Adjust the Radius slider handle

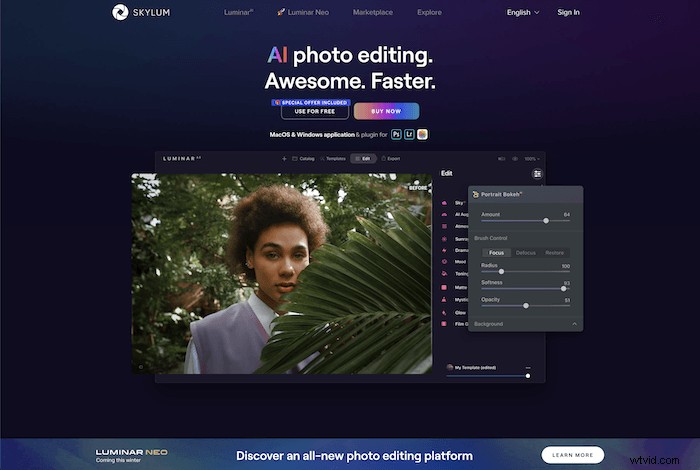coord(501,271)
